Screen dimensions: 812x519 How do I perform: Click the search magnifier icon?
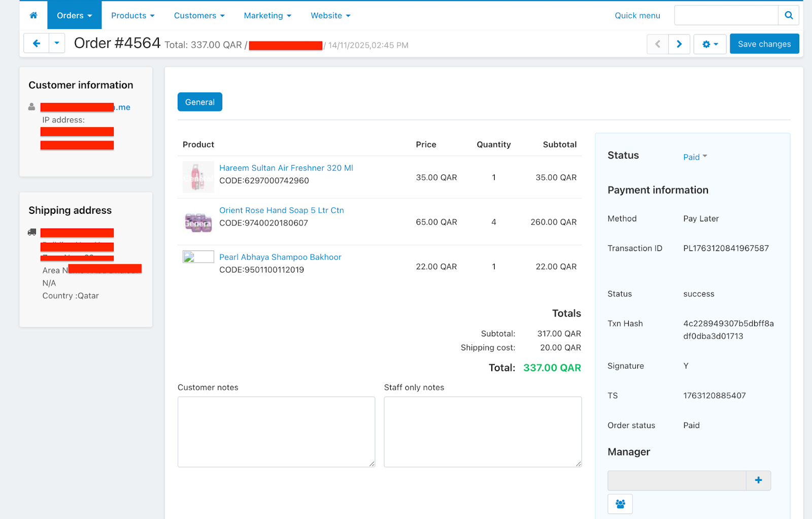point(788,15)
